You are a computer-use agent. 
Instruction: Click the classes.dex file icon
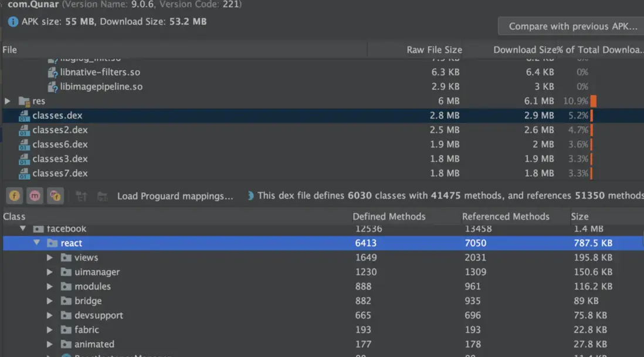click(x=24, y=116)
